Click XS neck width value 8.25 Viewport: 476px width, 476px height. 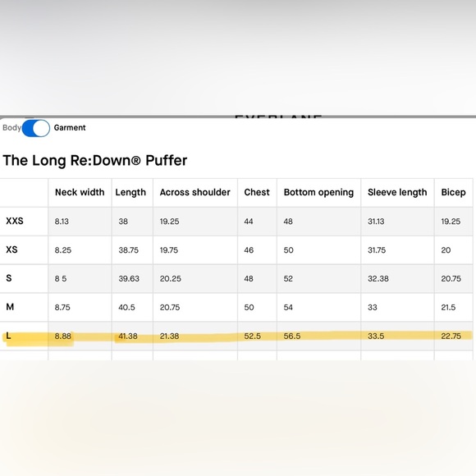pyautogui.click(x=63, y=250)
